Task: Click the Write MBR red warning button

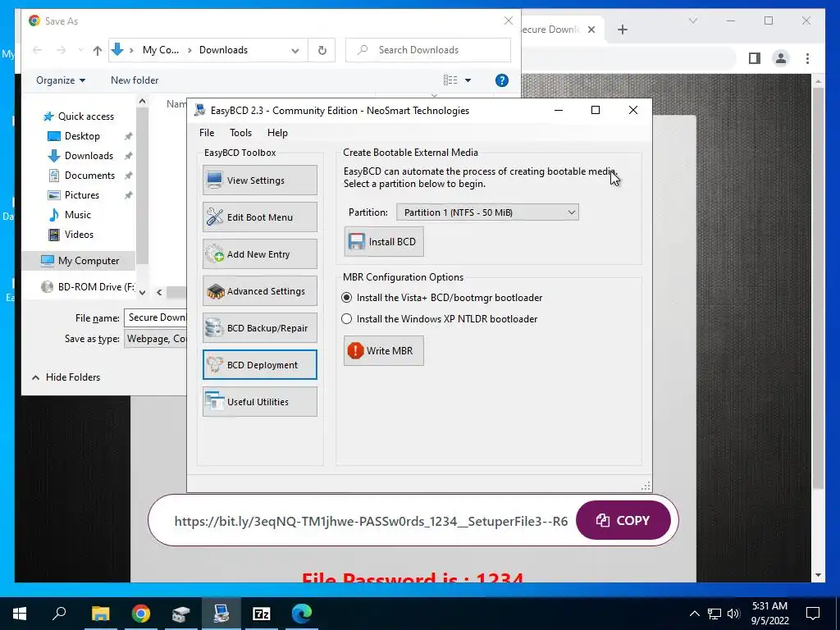Action: [x=384, y=351]
